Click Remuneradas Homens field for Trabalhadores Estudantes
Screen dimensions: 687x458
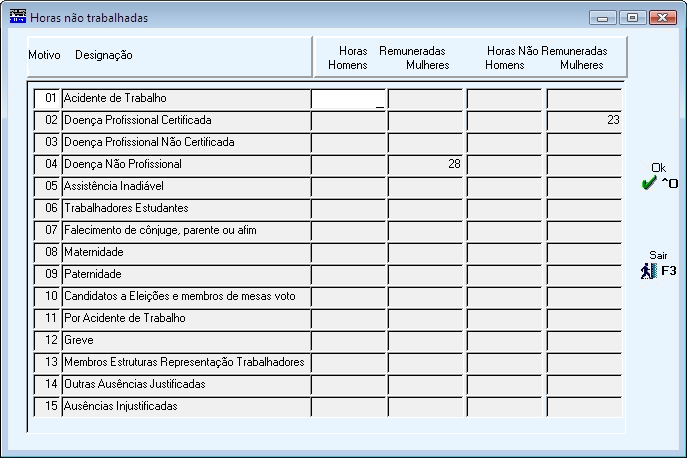[x=348, y=209]
